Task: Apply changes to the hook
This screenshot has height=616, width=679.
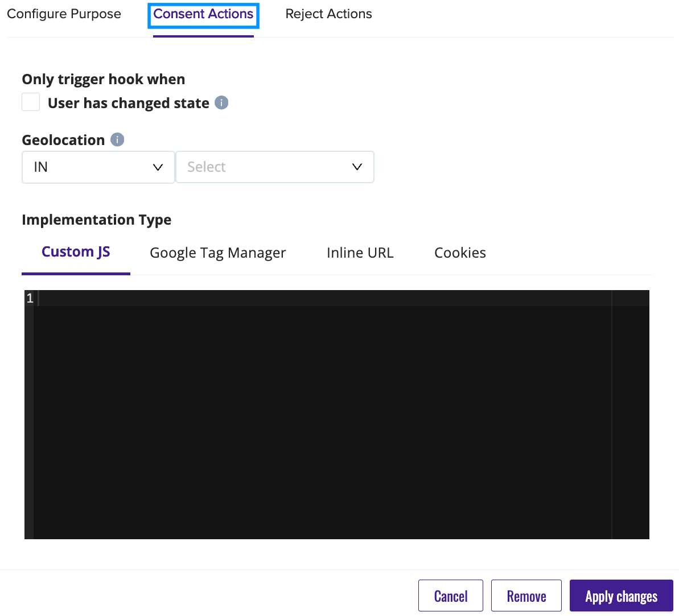Action: [x=622, y=596]
